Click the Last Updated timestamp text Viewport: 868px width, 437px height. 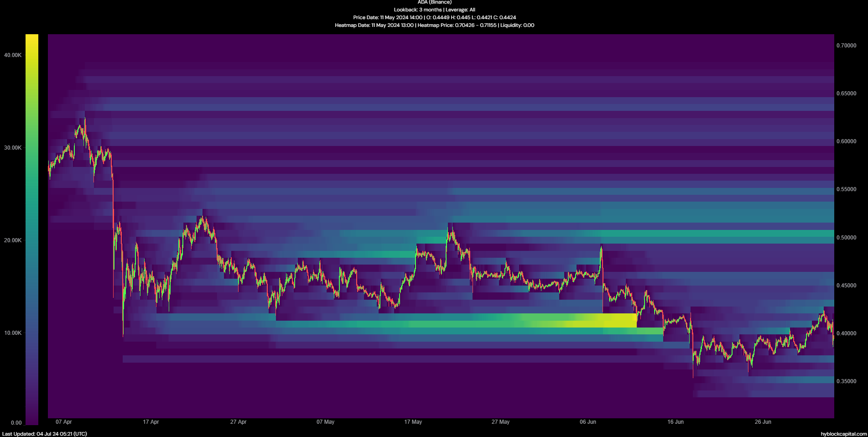[44, 434]
